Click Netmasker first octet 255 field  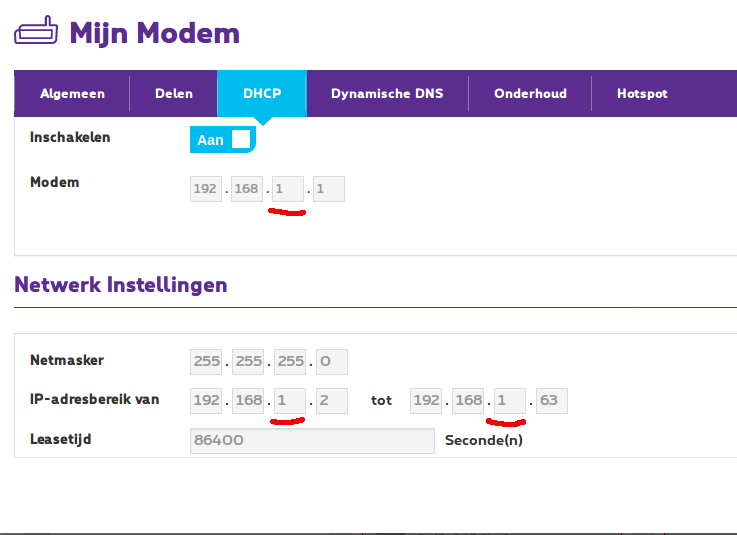click(x=206, y=361)
